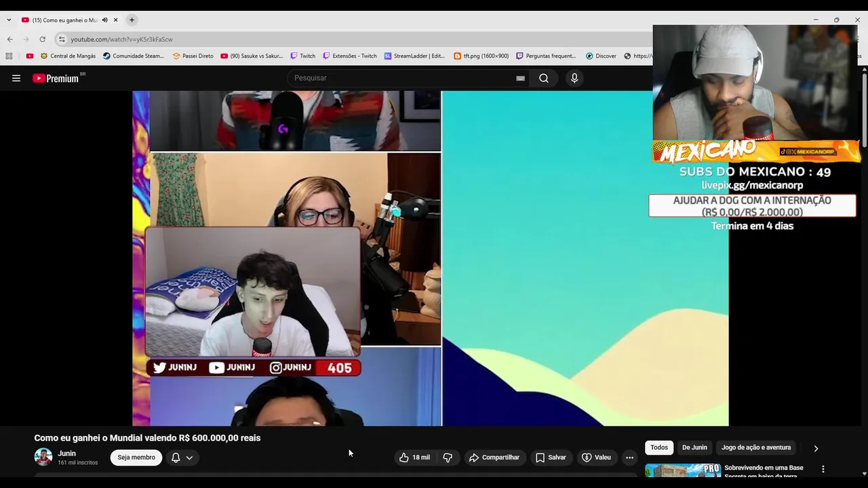Click the Compartilhar share button
The image size is (868, 488).
tap(494, 457)
